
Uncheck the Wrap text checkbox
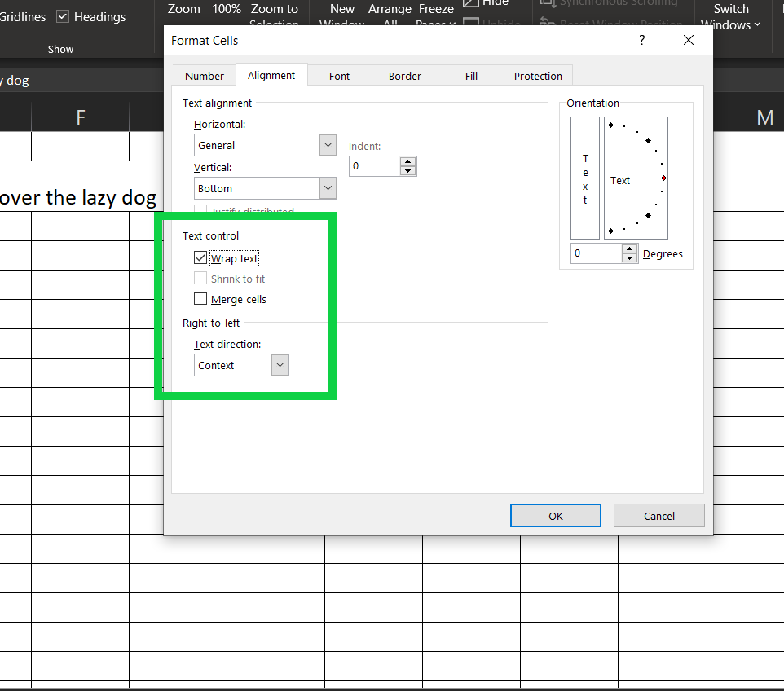[x=200, y=257]
